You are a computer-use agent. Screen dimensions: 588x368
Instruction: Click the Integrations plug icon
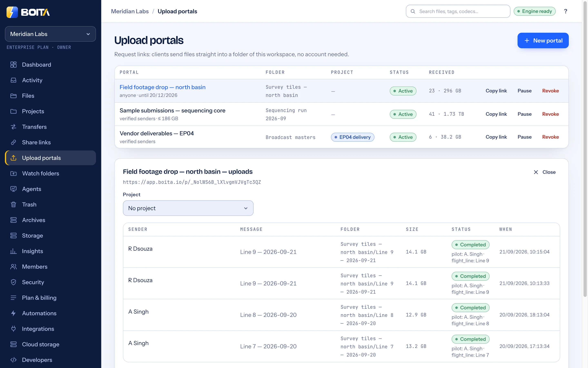[x=13, y=329]
